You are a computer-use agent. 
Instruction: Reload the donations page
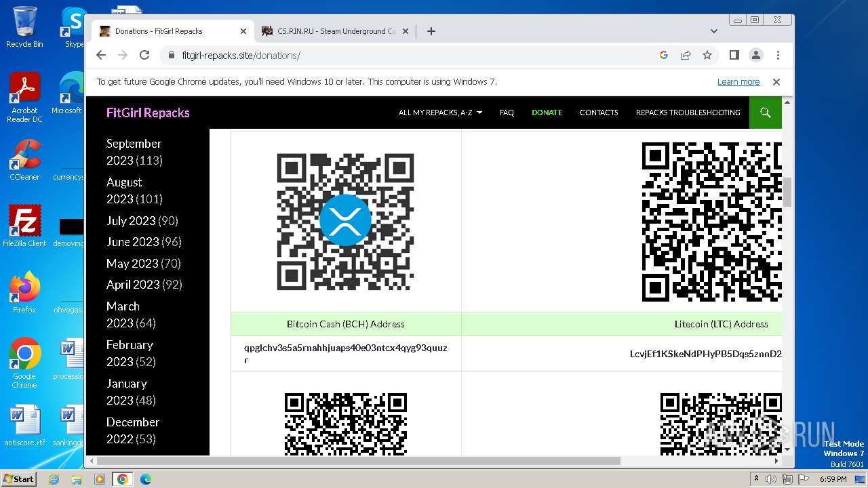click(144, 55)
